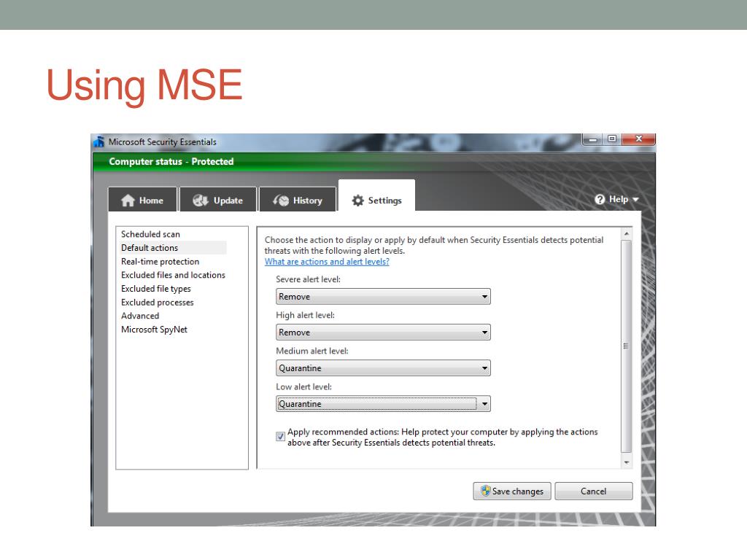Select the Settings tab
The height and width of the screenshot is (560, 747).
376,201
